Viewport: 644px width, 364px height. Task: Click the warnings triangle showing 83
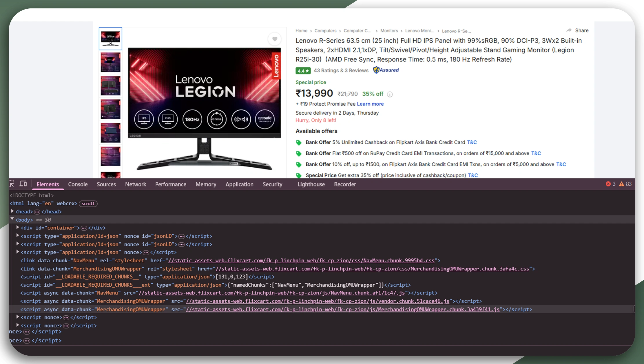click(x=621, y=184)
